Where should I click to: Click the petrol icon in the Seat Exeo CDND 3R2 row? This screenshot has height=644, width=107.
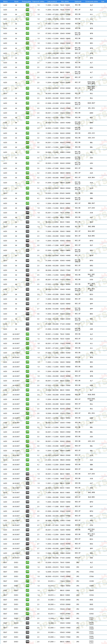[x=28, y=609]
